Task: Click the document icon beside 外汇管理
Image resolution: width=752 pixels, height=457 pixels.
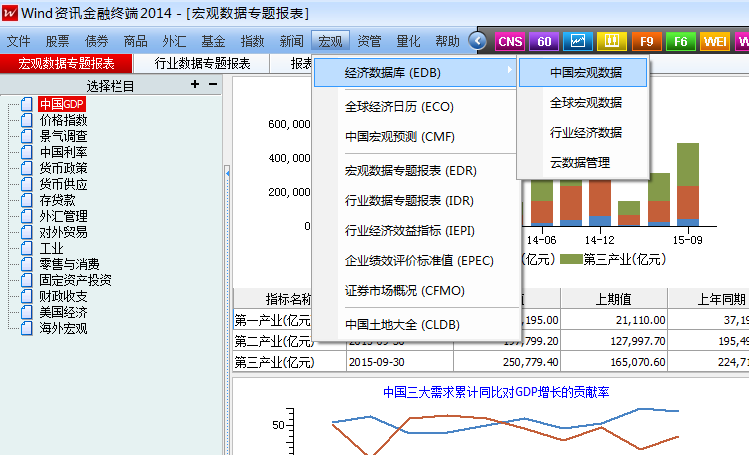Action: click(x=27, y=216)
